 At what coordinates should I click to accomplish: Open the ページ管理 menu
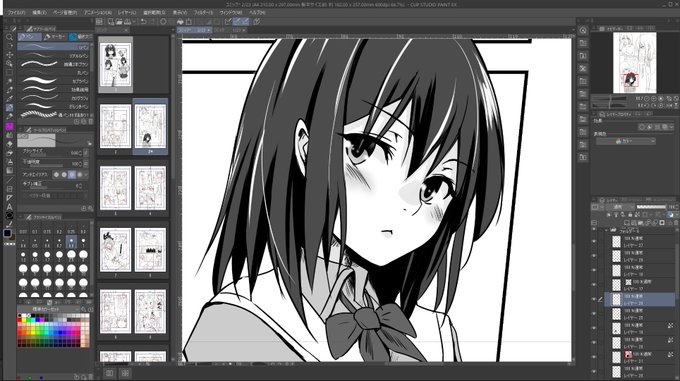pos(65,13)
